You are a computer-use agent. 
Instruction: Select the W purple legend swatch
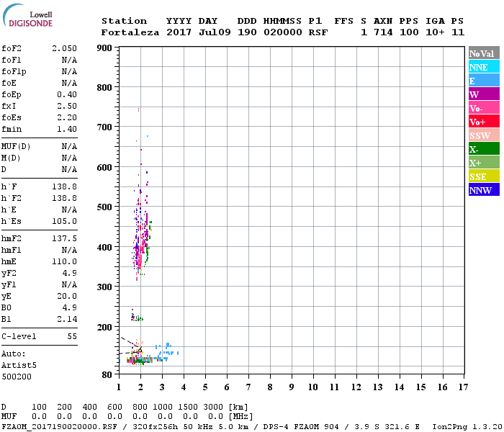coord(484,94)
